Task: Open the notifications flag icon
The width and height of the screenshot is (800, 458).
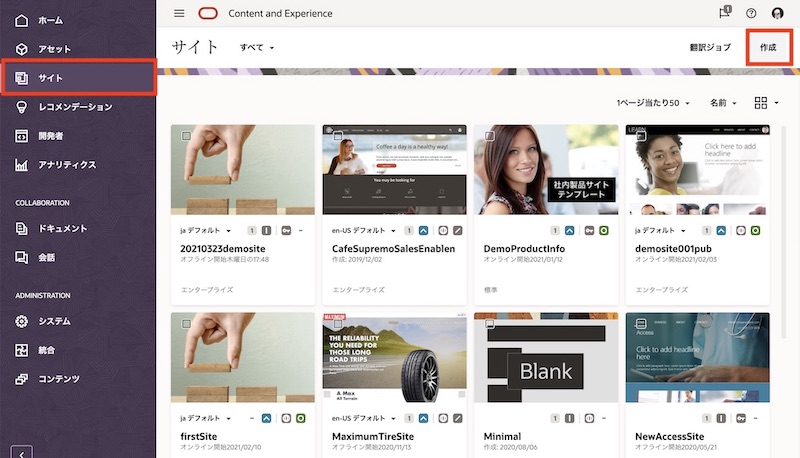Action: coord(725,13)
